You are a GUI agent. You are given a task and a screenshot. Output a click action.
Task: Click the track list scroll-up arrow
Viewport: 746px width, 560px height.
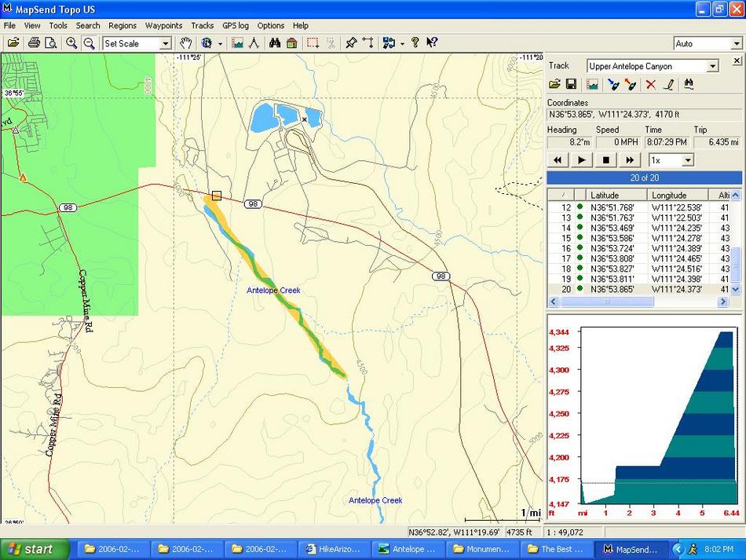[736, 195]
